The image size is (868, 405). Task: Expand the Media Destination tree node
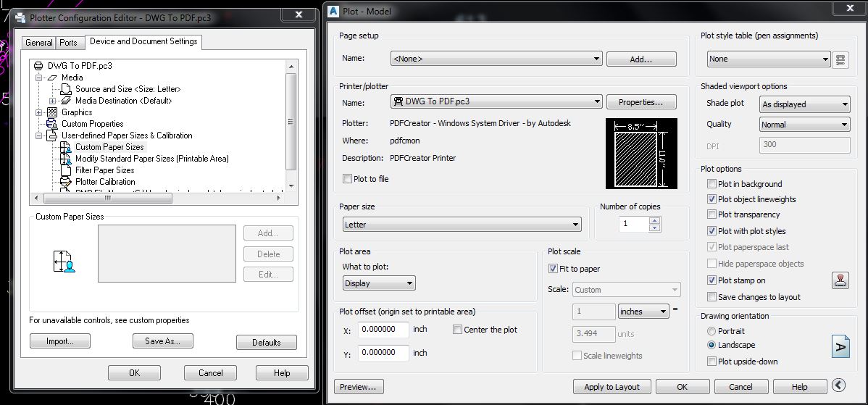(53, 101)
